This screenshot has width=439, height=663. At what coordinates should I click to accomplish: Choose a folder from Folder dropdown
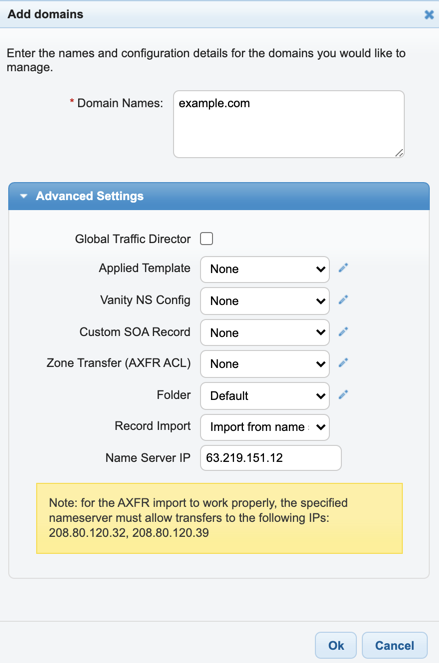265,395
